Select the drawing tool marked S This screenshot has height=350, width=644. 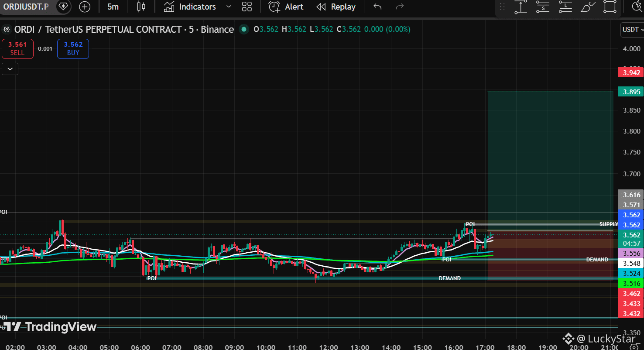(x=543, y=7)
